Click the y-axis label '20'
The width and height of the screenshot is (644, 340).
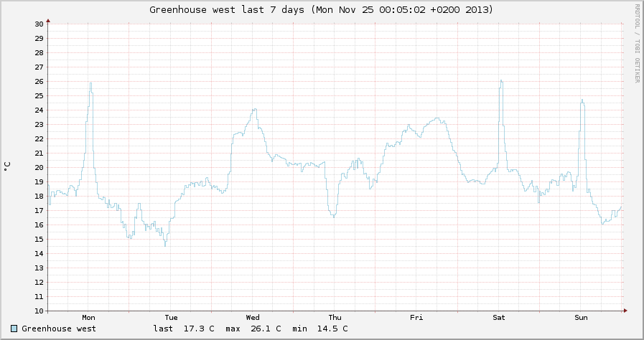point(39,167)
